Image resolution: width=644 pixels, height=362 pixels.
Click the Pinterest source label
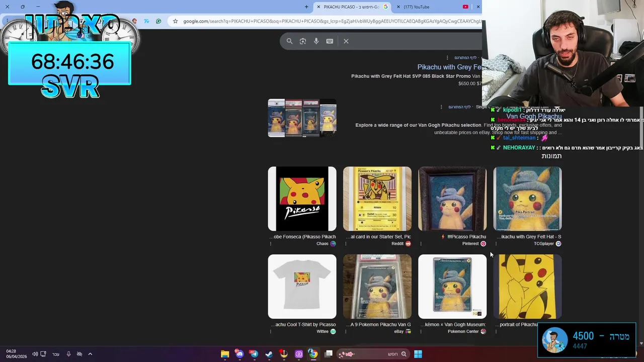click(x=474, y=244)
